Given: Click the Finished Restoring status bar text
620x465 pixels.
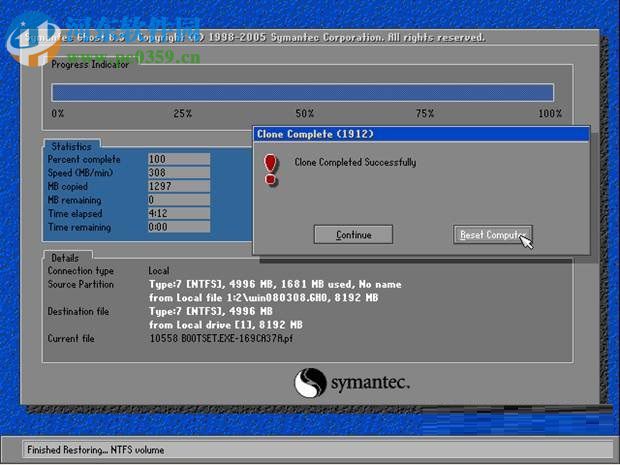Looking at the screenshot, I should (x=95, y=450).
